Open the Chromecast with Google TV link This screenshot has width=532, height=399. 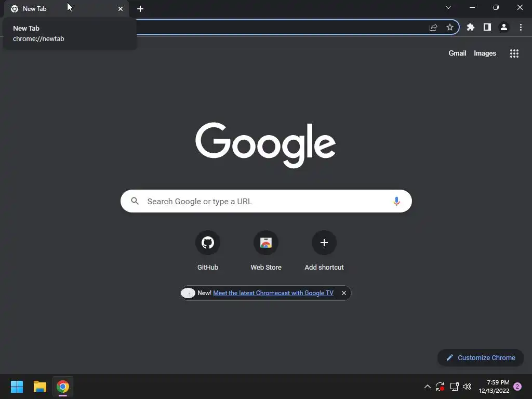[x=273, y=293]
